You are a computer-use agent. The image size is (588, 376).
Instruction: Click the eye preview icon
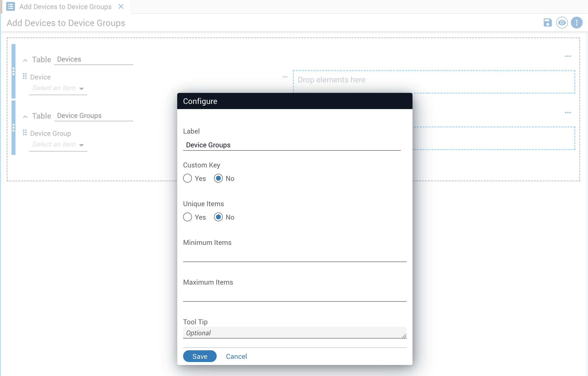click(562, 23)
